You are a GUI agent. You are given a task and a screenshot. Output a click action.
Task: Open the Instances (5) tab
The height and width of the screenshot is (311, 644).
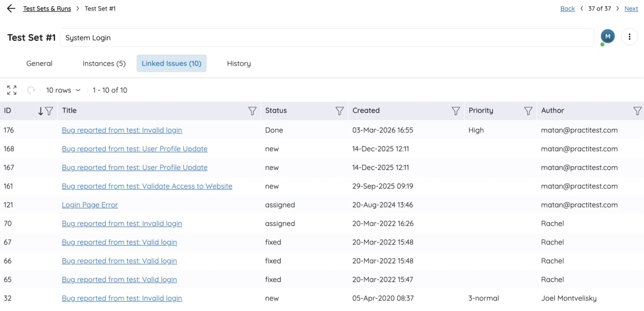tap(104, 63)
